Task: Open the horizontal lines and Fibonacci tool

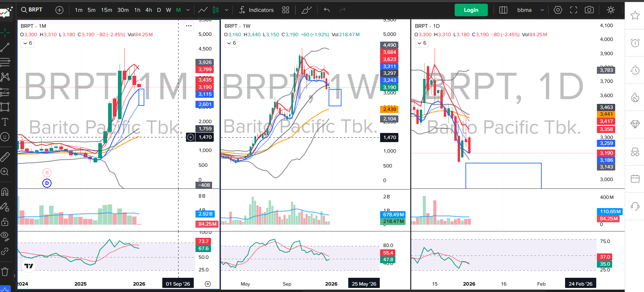Action: tap(5, 62)
